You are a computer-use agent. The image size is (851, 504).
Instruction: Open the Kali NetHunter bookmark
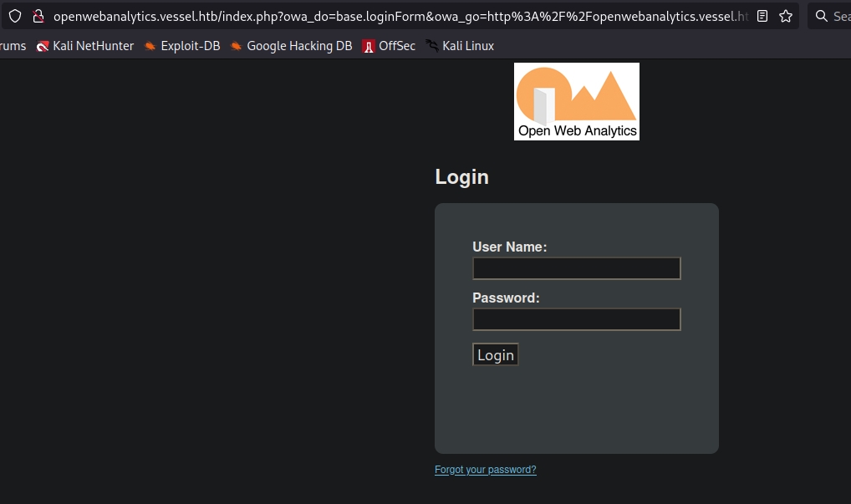coord(85,46)
